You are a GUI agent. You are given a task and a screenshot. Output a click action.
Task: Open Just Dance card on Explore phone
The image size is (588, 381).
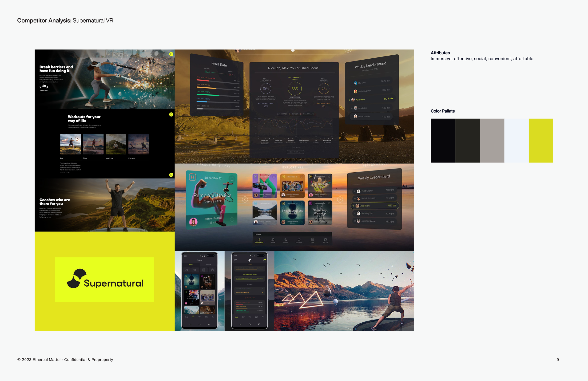[191, 298]
